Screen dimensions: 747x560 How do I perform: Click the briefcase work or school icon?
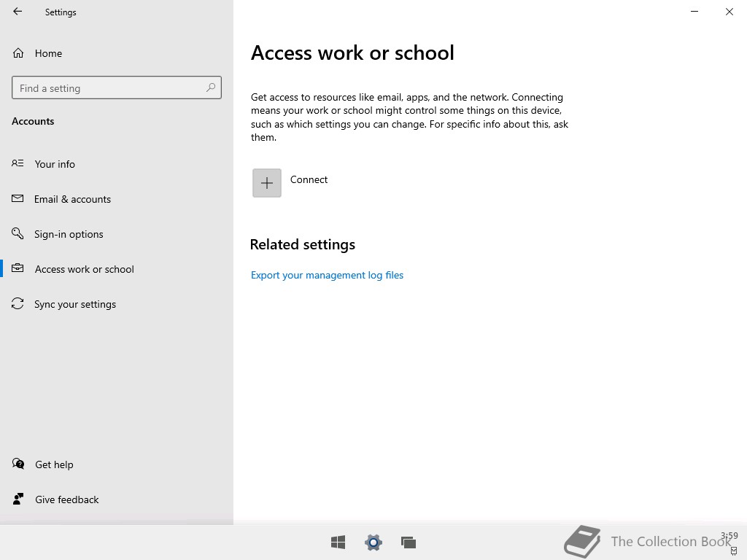click(18, 268)
